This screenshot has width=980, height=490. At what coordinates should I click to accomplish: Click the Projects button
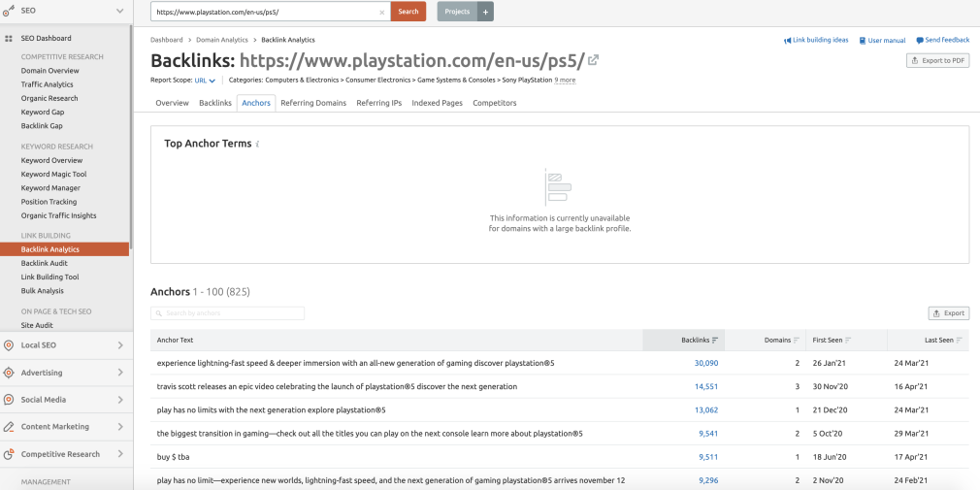click(457, 12)
